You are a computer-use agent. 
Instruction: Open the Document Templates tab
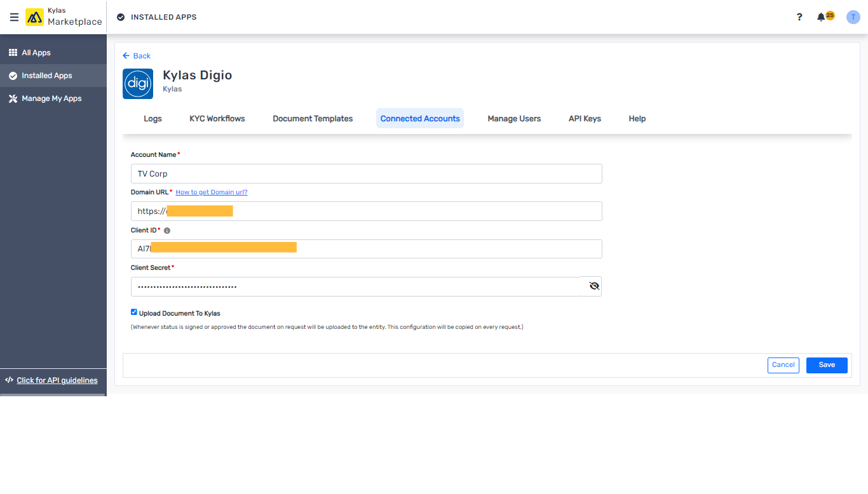pyautogui.click(x=313, y=118)
